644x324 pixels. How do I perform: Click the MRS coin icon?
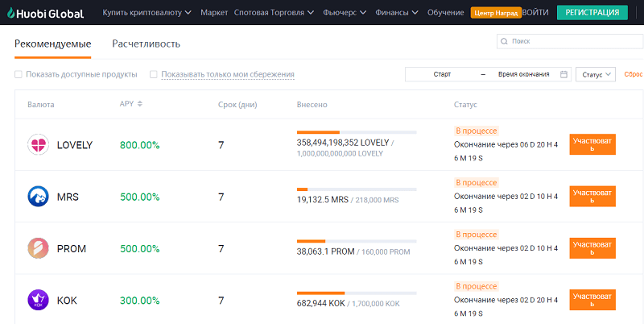[38, 197]
